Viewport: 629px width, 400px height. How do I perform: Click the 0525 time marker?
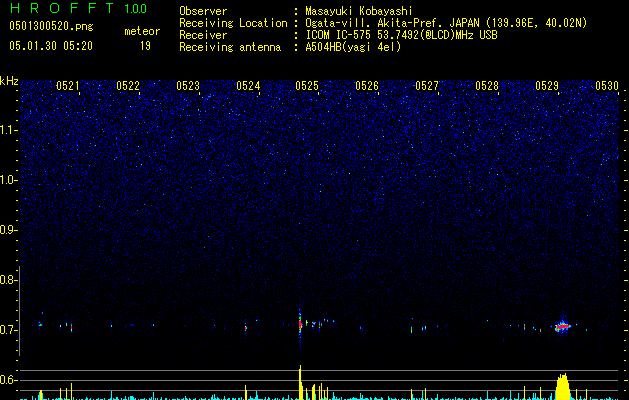(307, 86)
